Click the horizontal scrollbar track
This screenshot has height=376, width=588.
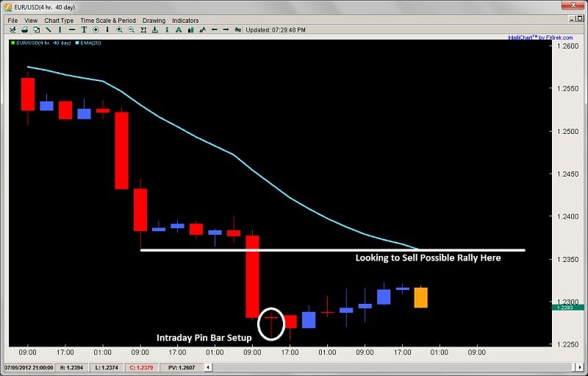point(394,367)
